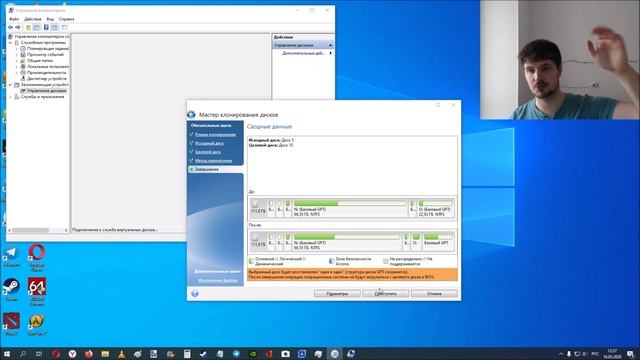
Task: Select Управление дисками in the tree
Action: point(46,91)
